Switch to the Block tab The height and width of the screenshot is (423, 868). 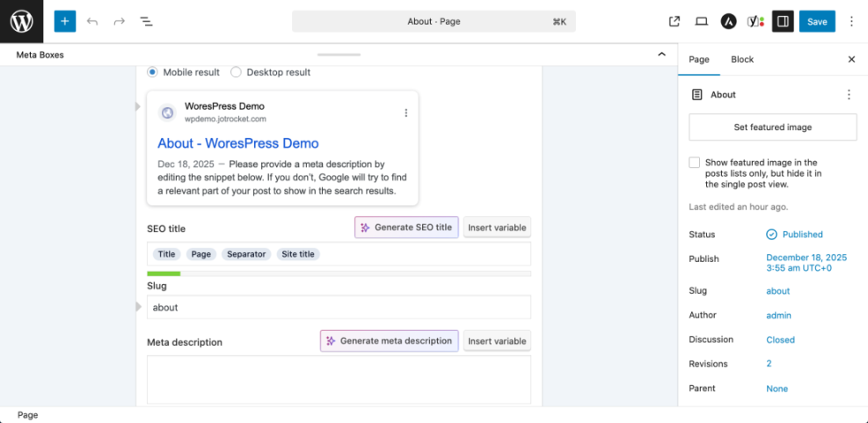pos(742,59)
